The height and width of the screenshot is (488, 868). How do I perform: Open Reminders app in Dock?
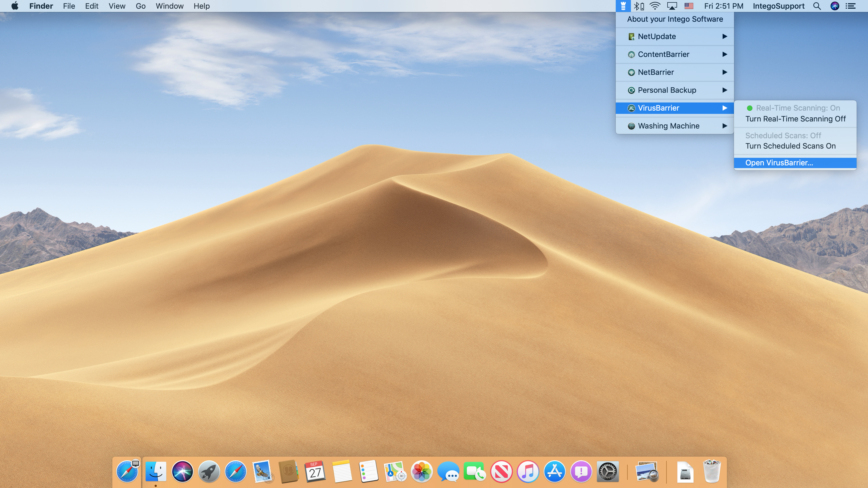(x=368, y=471)
